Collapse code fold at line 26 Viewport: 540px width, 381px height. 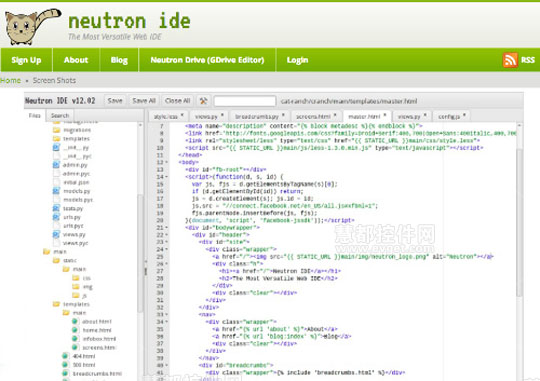[167, 264]
